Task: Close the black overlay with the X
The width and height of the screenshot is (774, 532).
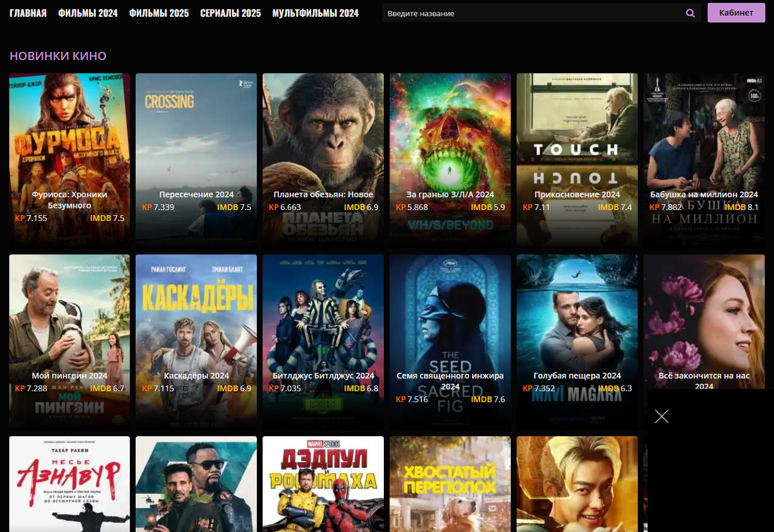Action: (x=662, y=417)
